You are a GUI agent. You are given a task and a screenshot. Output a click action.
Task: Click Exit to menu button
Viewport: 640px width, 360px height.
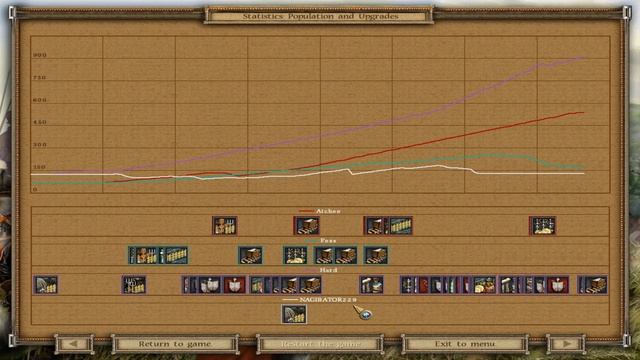click(465, 344)
